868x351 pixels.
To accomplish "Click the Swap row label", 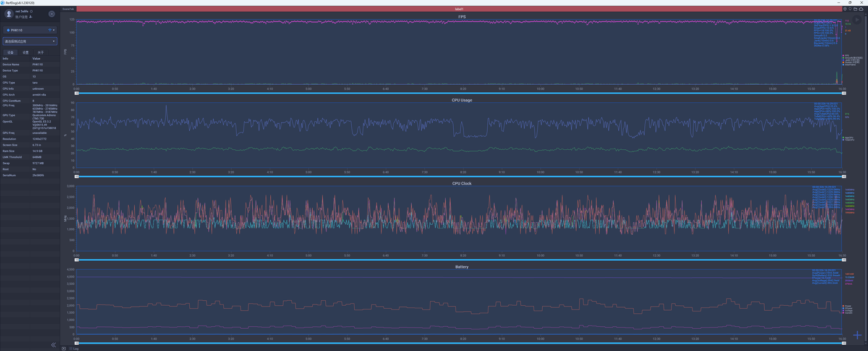I will click(6, 163).
